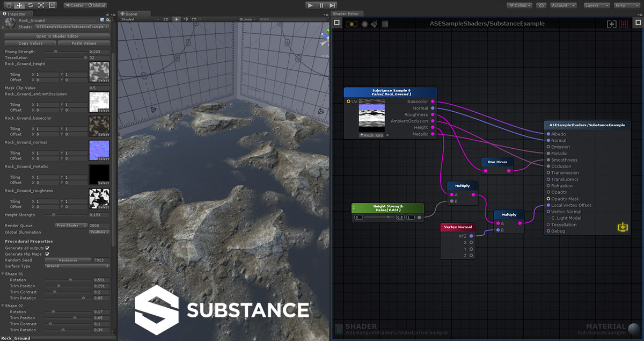Screen dimensions: 644x341
Task: Click Open in Shader Editor button
Action: [57, 36]
